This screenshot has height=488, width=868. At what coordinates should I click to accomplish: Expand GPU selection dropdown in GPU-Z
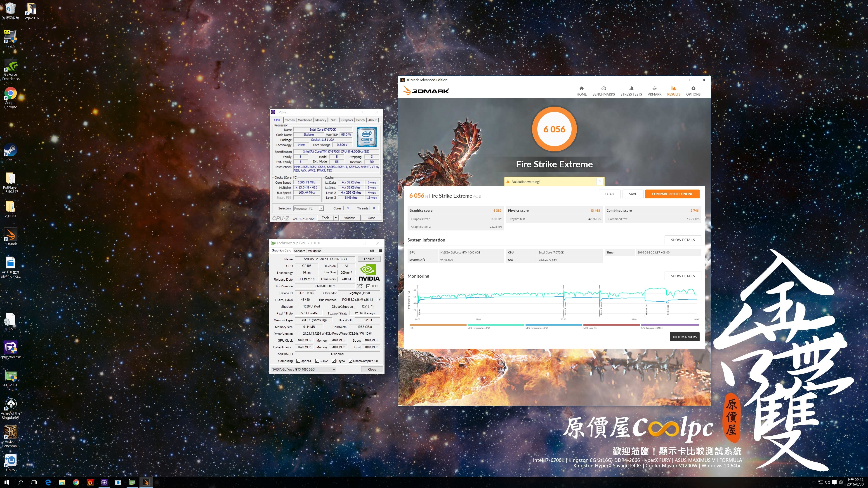pyautogui.click(x=304, y=369)
